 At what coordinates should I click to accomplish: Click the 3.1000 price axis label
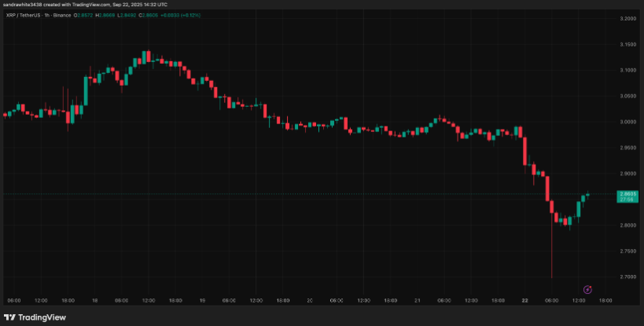click(627, 70)
